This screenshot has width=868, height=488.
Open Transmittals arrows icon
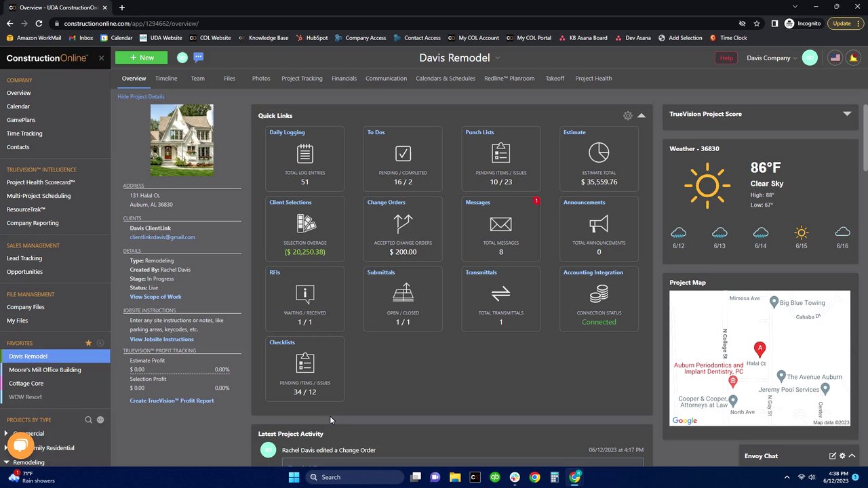click(x=500, y=293)
